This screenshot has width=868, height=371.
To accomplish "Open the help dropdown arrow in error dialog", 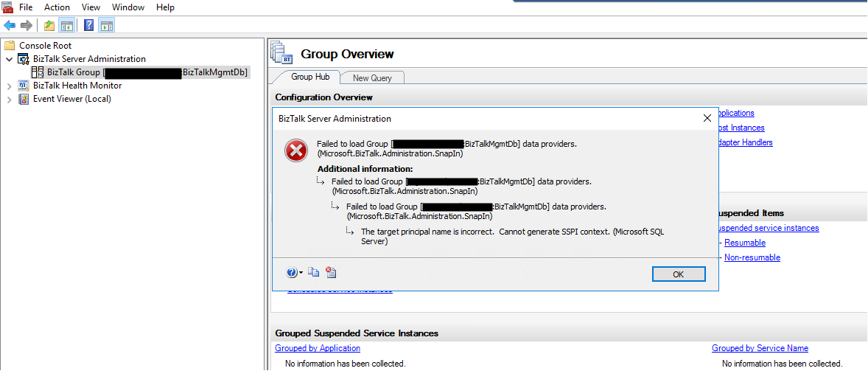I will click(x=301, y=274).
